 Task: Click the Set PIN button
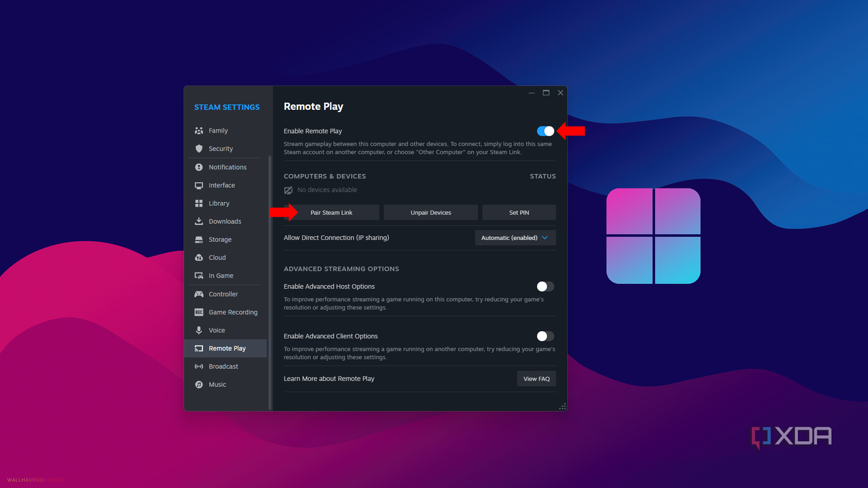(519, 213)
